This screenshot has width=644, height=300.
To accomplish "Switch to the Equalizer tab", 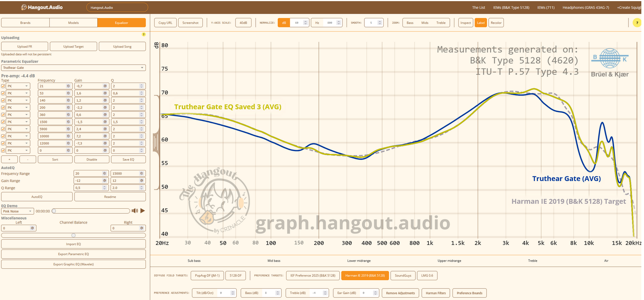I will point(122,23).
